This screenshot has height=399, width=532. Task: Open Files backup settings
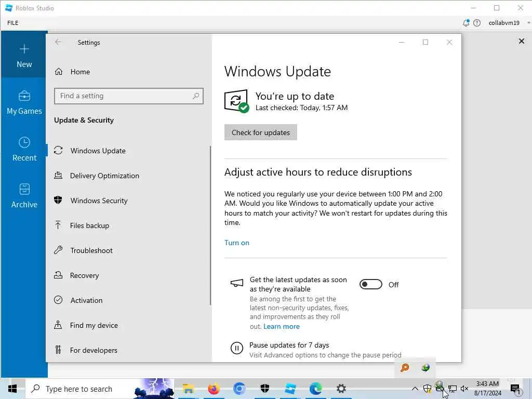[x=129, y=225]
